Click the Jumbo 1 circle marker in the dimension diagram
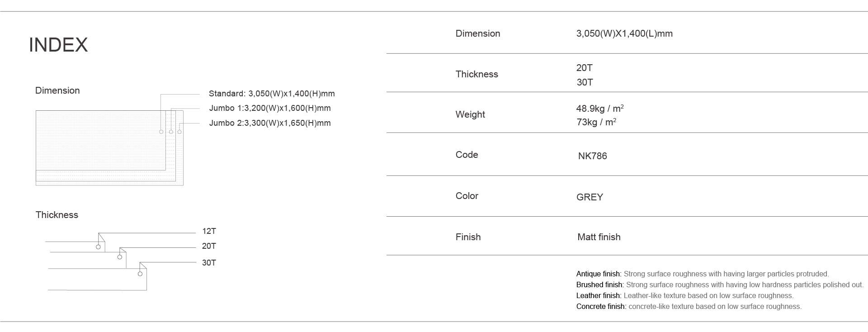The width and height of the screenshot is (868, 332). 171,132
